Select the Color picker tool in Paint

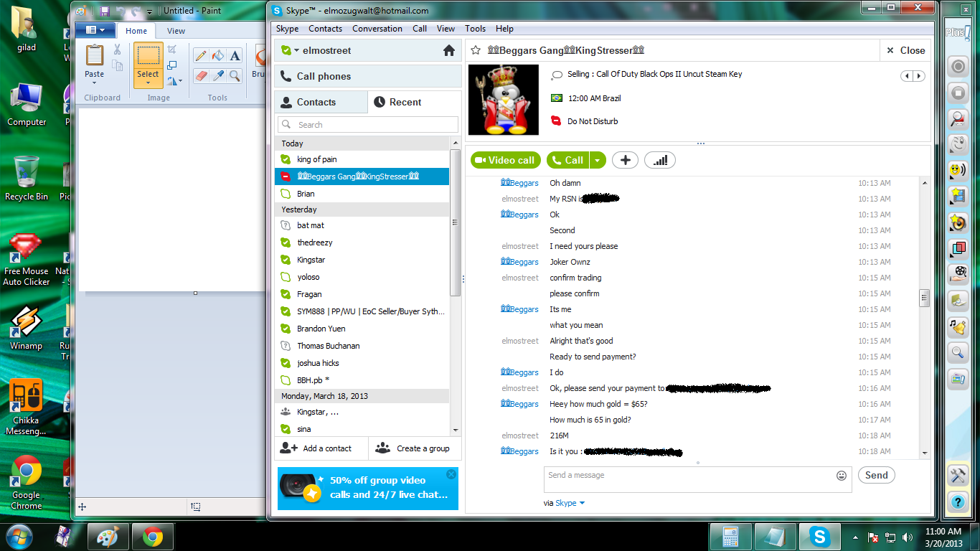pyautogui.click(x=218, y=75)
